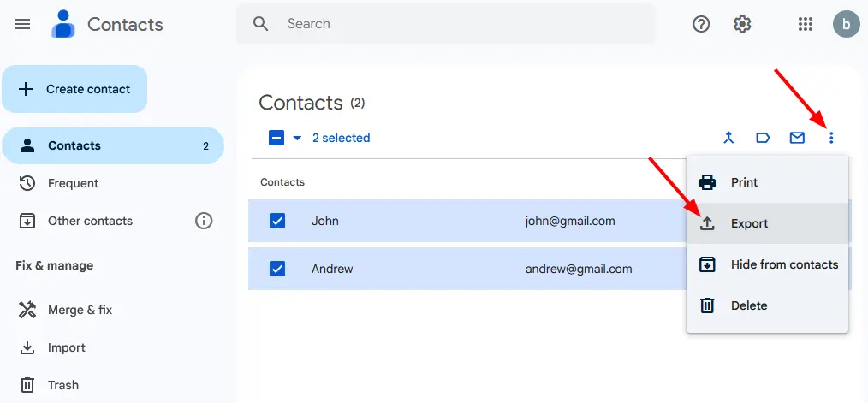Choose Hide from contacts option
The width and height of the screenshot is (868, 403).
click(784, 264)
